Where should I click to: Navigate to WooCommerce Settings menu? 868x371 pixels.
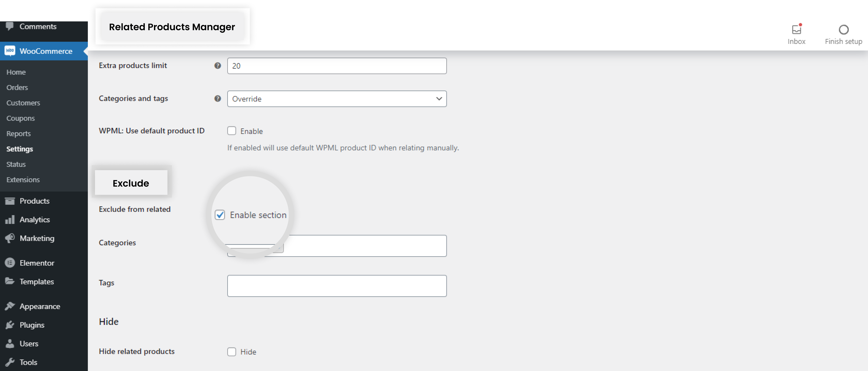pos(19,148)
